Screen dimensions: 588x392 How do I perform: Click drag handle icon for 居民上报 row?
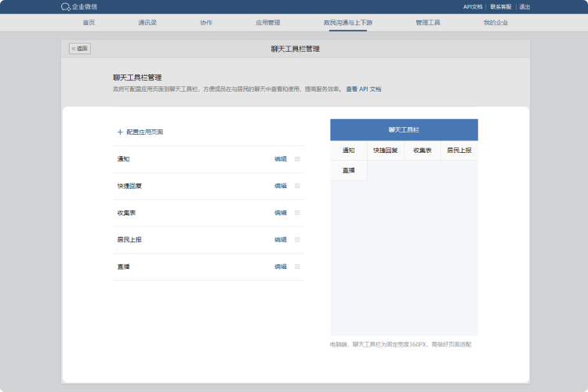coord(297,240)
